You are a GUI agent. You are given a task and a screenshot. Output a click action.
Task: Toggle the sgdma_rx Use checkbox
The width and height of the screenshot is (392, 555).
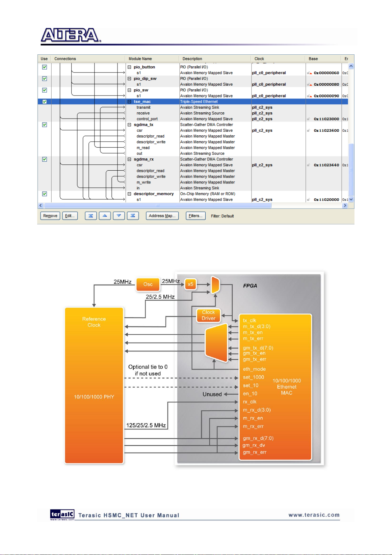point(44,159)
